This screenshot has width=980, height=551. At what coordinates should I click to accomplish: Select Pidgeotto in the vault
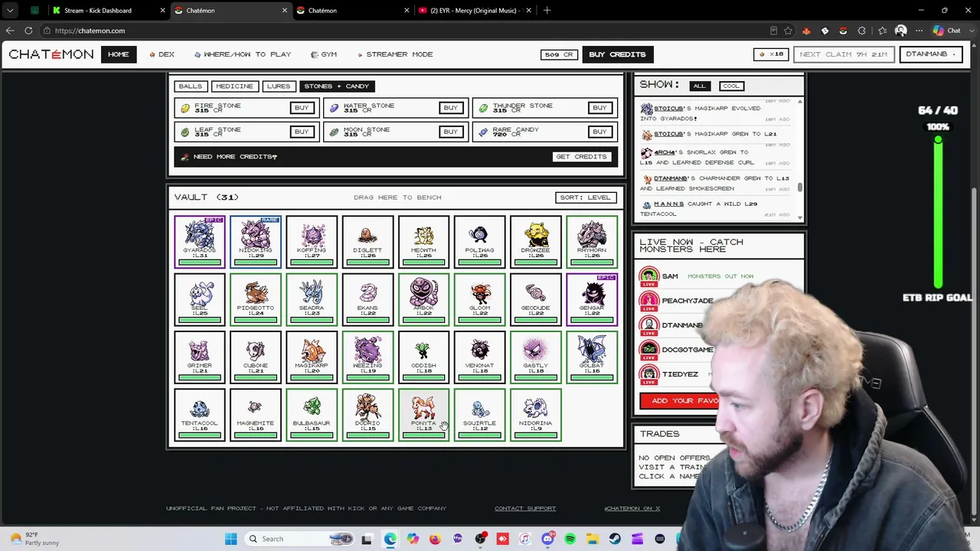256,300
